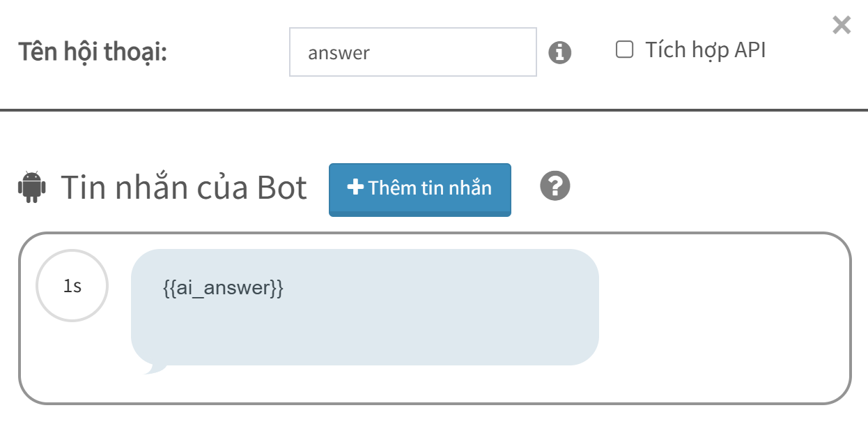The height and width of the screenshot is (447, 868).
Task: Click the word answer in the name field
Action: [339, 53]
